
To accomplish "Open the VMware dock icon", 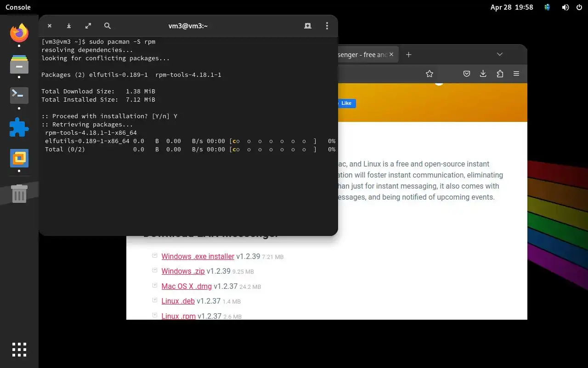I will pos(19,158).
